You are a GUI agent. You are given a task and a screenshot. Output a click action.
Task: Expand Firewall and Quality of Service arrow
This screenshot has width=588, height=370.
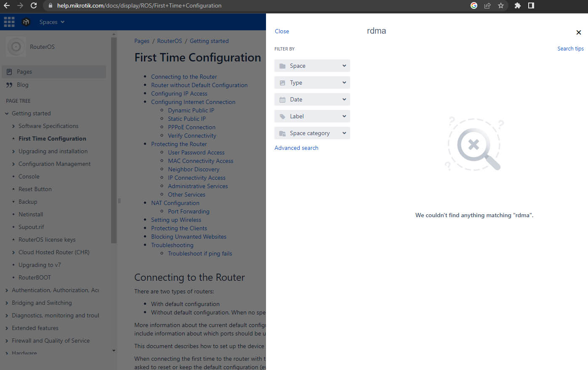pos(7,341)
